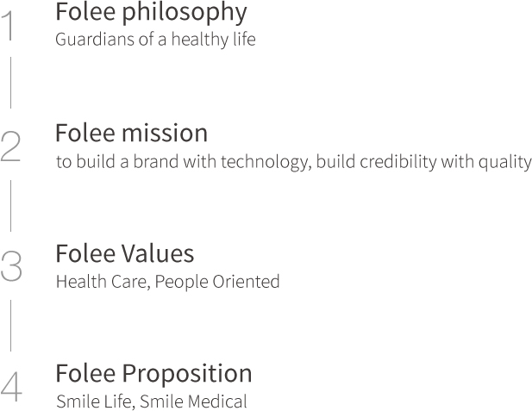Click the number 2 step marker
Viewport: 532px width, 411px height.
[x=11, y=146]
